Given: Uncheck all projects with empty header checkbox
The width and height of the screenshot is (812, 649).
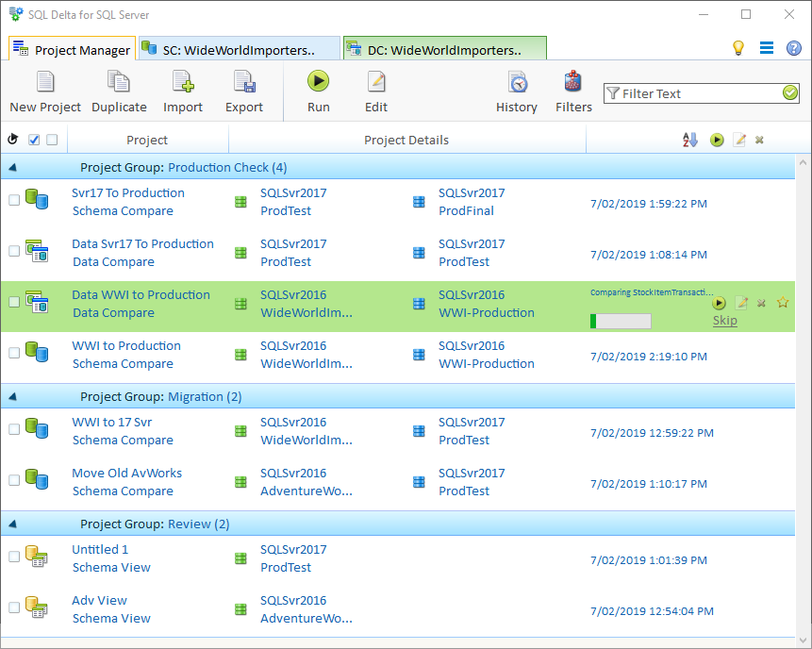Looking at the screenshot, I should click(x=52, y=140).
